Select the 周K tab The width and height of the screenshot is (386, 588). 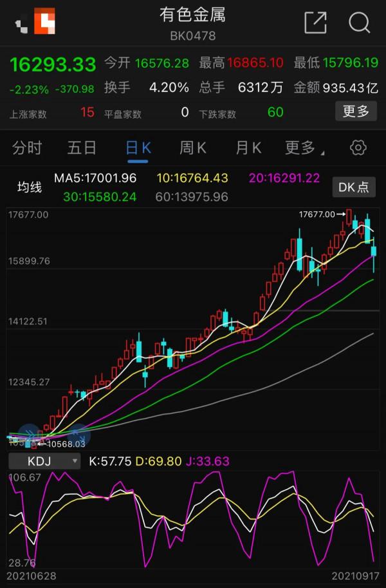[x=192, y=147]
